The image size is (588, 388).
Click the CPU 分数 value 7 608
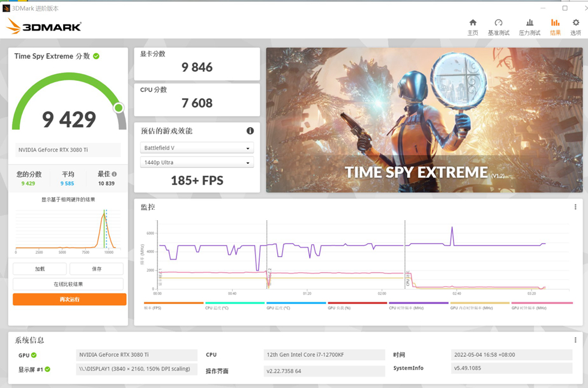coord(197,103)
